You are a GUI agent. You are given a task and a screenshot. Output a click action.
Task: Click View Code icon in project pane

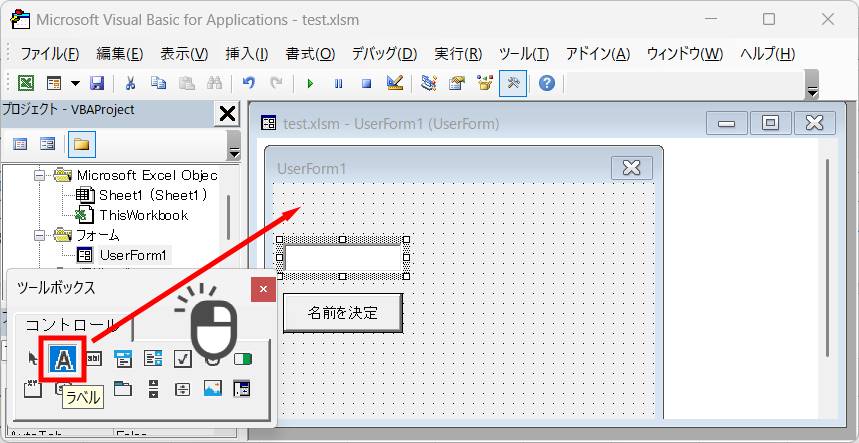(20, 144)
